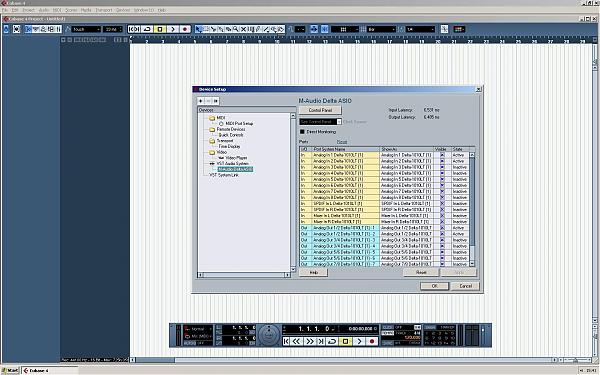
Task: Click the add device plus icon
Action: [201, 101]
